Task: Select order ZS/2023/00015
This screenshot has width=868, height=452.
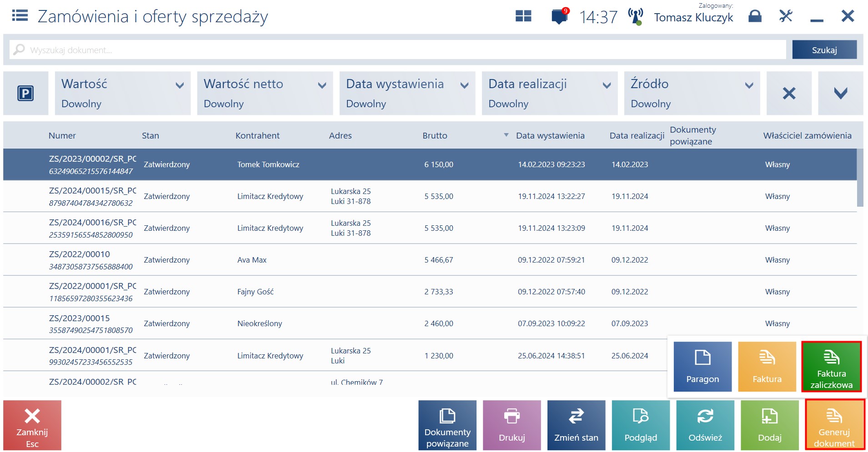Action: pos(430,323)
